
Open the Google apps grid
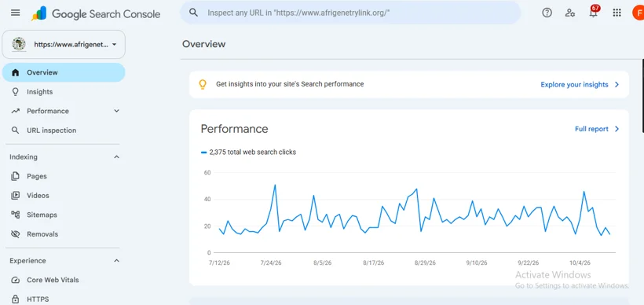pyautogui.click(x=617, y=13)
